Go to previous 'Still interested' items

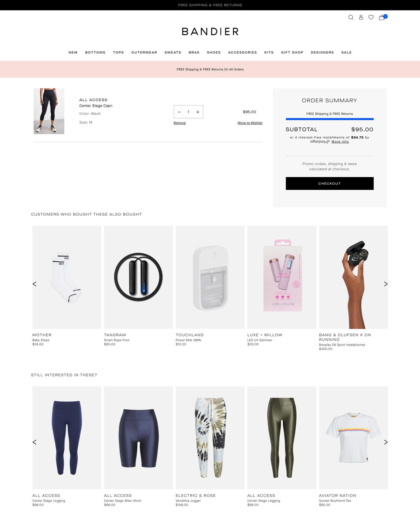34,442
